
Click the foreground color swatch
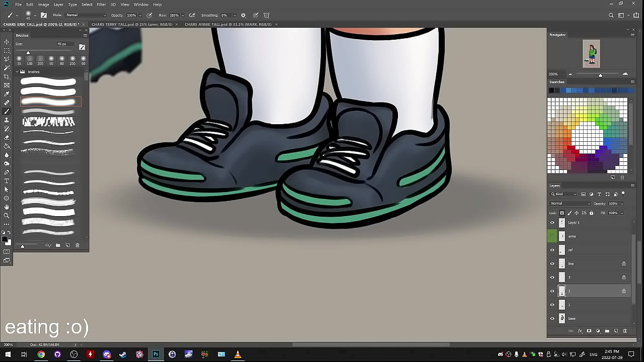(x=5, y=240)
